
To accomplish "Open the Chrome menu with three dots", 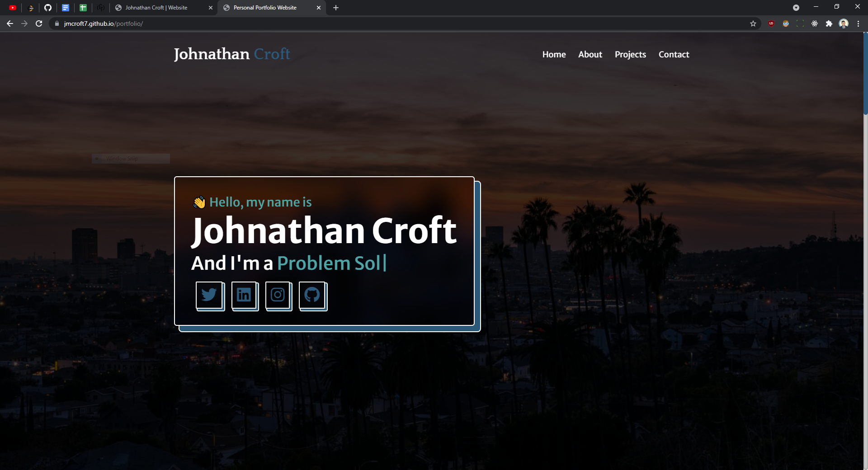I will [x=858, y=23].
